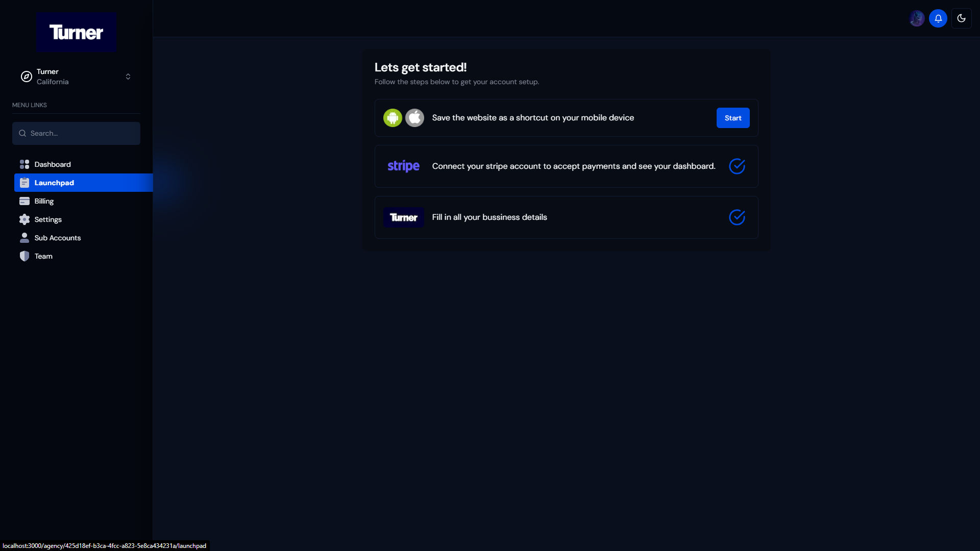Image resolution: width=980 pixels, height=551 pixels.
Task: Click the Team shield icon
Action: click(24, 256)
